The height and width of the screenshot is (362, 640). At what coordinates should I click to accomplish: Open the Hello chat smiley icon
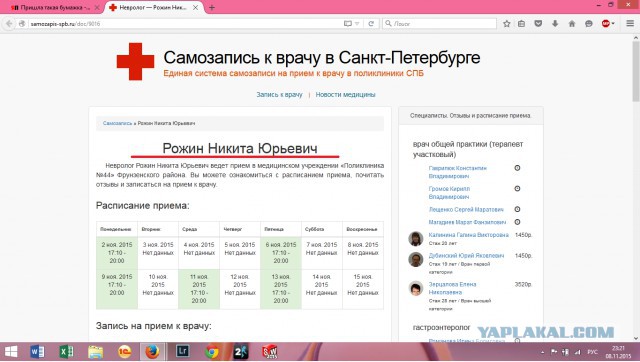click(589, 24)
